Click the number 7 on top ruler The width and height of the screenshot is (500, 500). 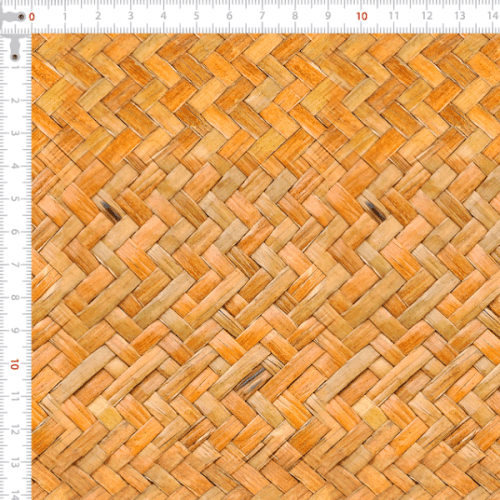coord(262,16)
